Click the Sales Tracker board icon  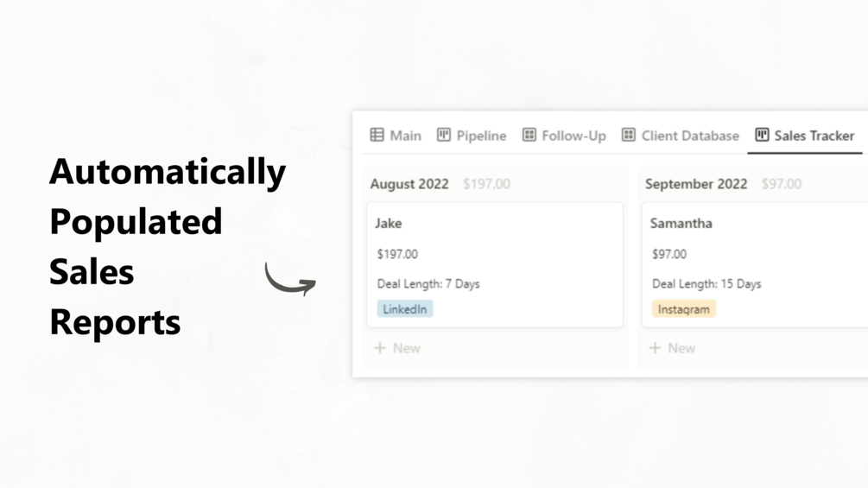coord(762,136)
